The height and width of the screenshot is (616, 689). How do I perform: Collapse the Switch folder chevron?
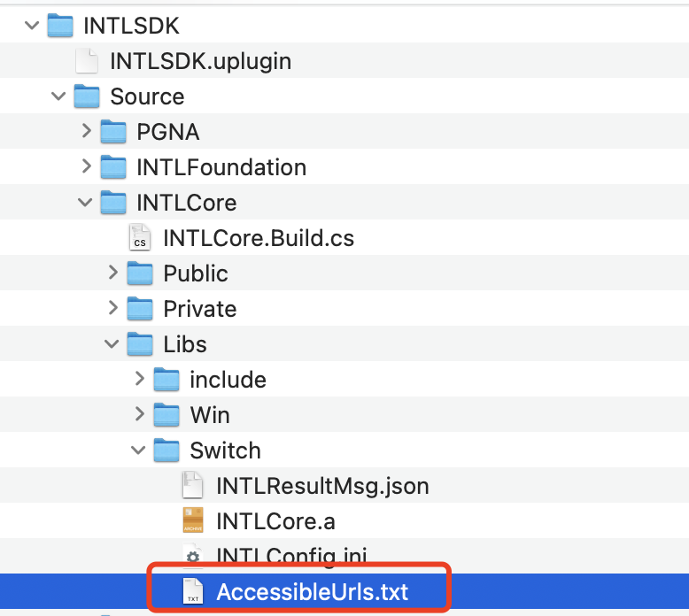coord(139,450)
